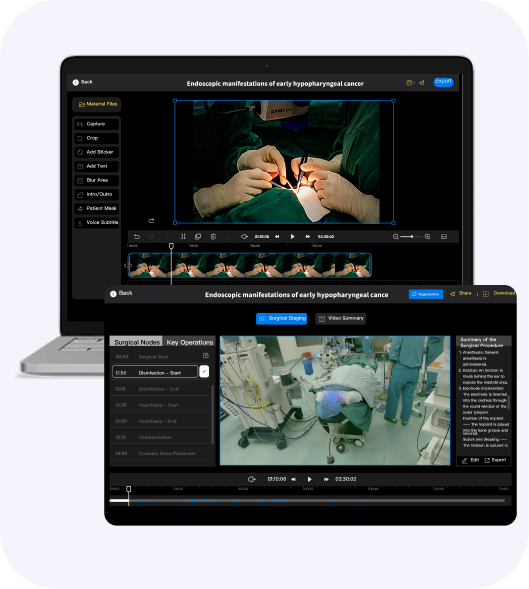The height and width of the screenshot is (589, 529).
Task: Select the Patient Mask tool
Action: [97, 208]
